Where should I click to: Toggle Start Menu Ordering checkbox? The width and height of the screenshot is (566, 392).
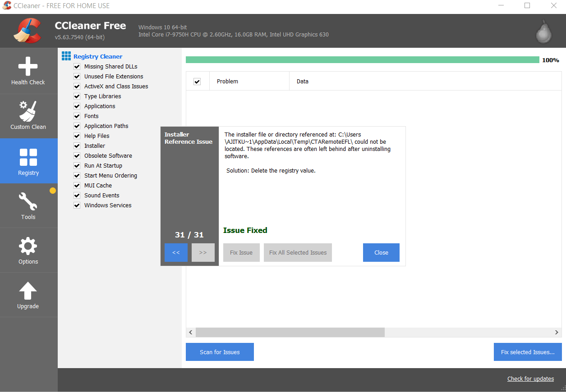pyautogui.click(x=77, y=176)
